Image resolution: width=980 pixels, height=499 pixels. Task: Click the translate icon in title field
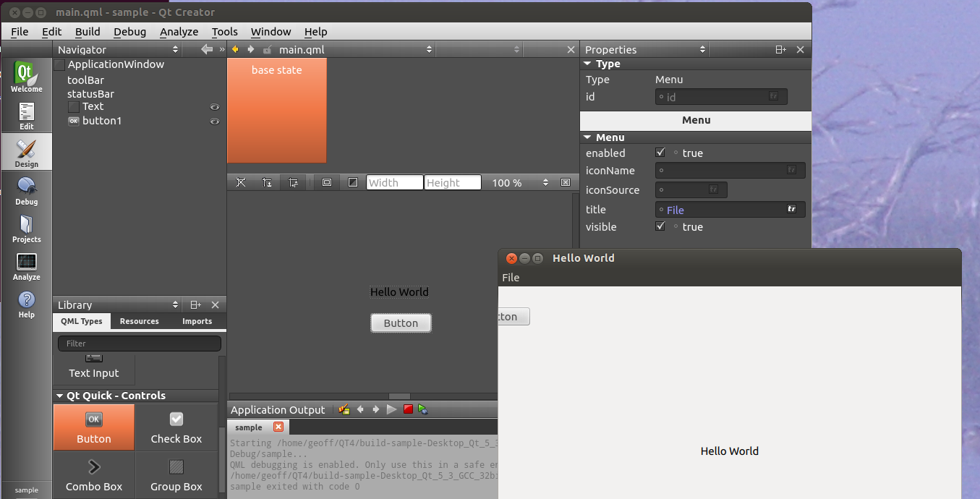pos(792,209)
